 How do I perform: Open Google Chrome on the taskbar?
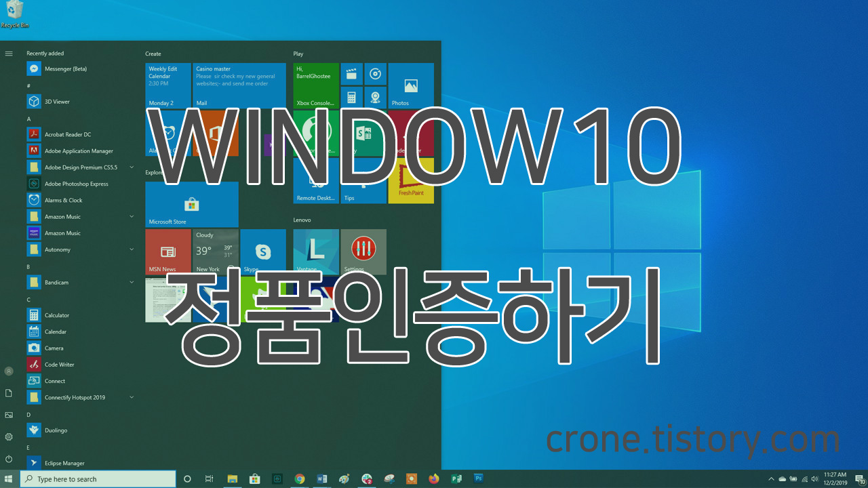[300, 479]
